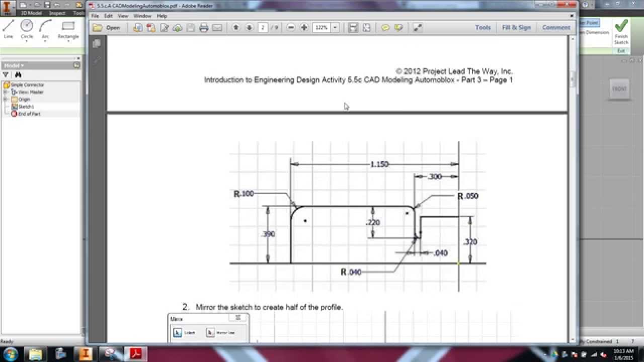Switch to the 3D Model ribbon tab
Viewport: 644px width, 362px height.
(31, 13)
